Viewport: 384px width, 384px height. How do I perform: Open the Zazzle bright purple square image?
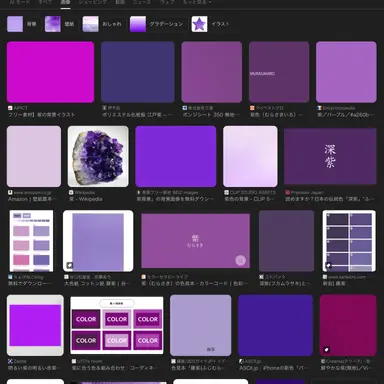[35, 325]
